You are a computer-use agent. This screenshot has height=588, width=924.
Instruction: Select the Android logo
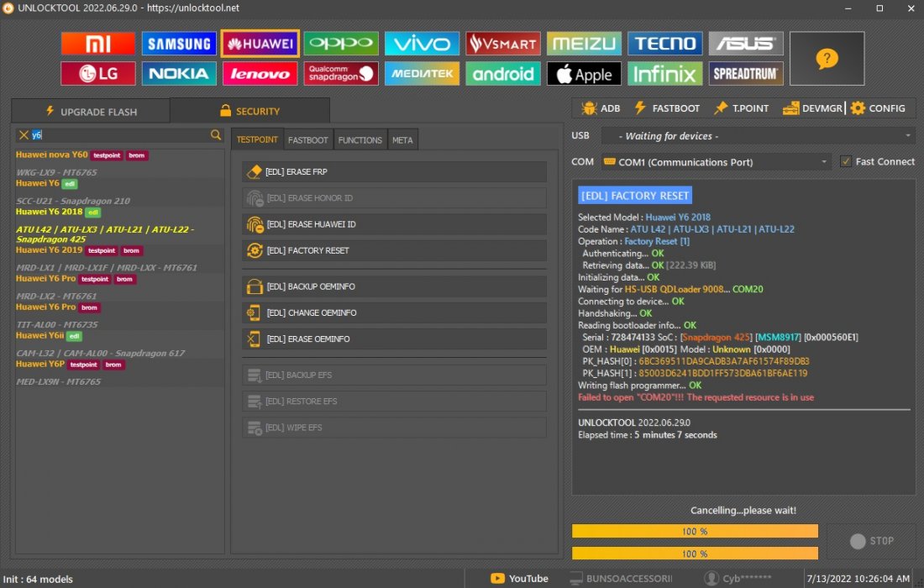pos(503,74)
